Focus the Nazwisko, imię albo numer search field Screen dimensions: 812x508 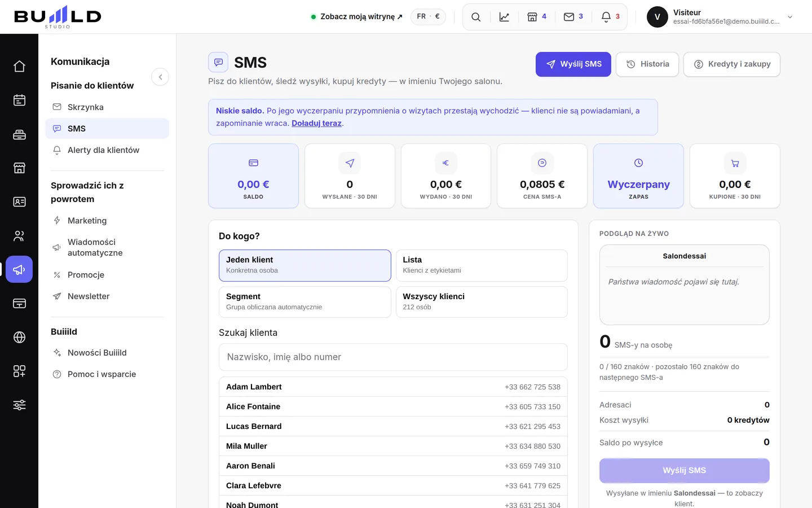pyautogui.click(x=393, y=357)
